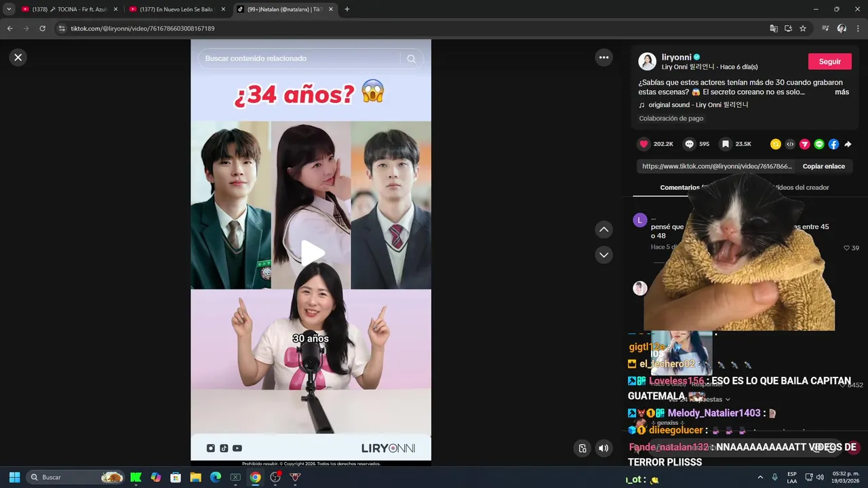
Task: Follow liryonni with the Seguir button
Action: click(x=829, y=61)
